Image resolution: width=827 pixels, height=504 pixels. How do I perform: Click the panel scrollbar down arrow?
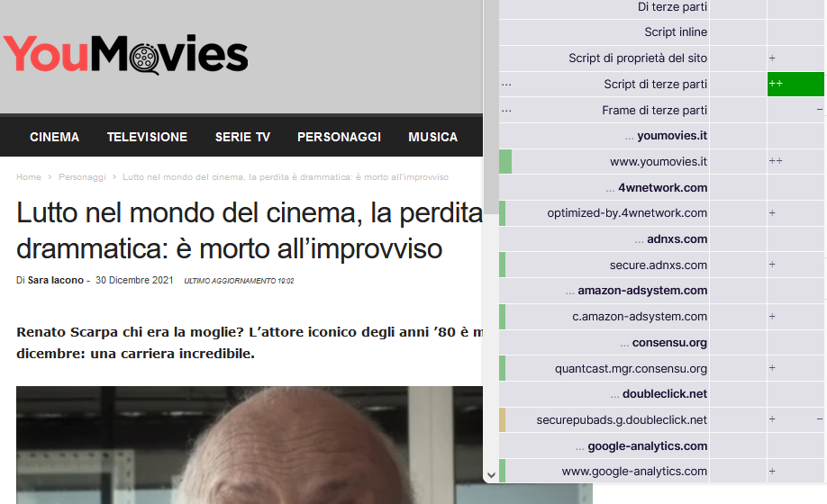click(491, 475)
